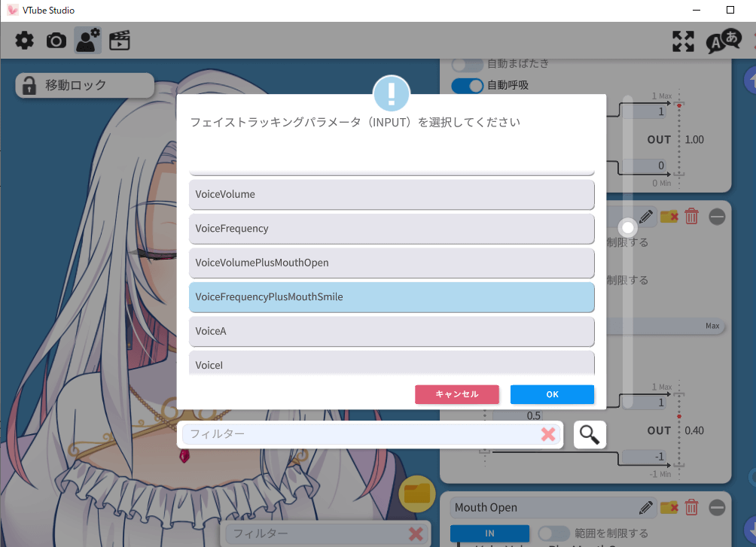
Task: Click the yellow folder button
Action: tap(417, 494)
